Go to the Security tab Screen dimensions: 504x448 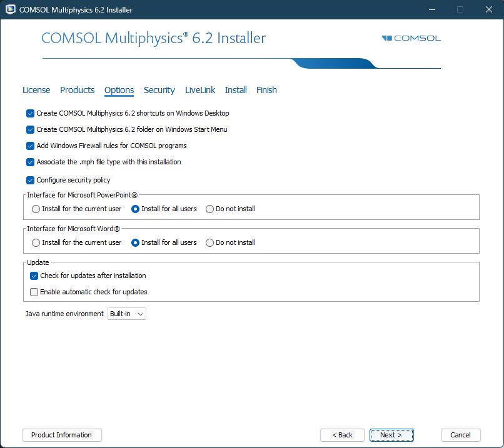click(x=159, y=90)
